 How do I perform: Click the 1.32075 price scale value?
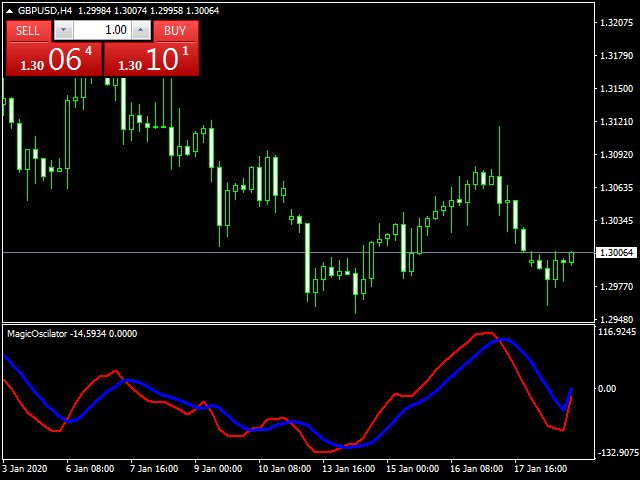pos(616,23)
